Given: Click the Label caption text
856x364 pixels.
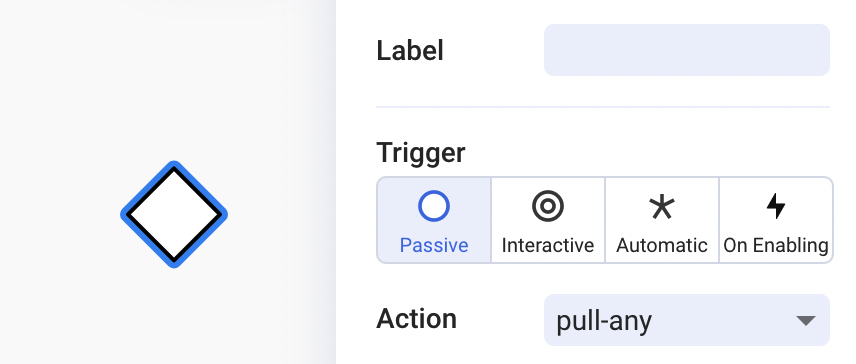Looking at the screenshot, I should tap(410, 51).
